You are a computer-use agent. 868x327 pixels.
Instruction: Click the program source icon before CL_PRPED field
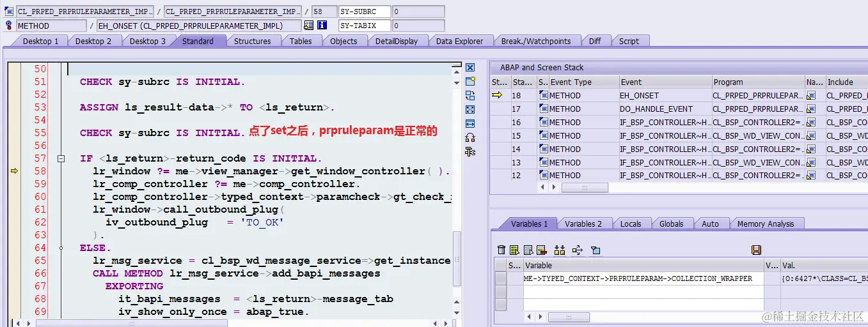(9, 11)
